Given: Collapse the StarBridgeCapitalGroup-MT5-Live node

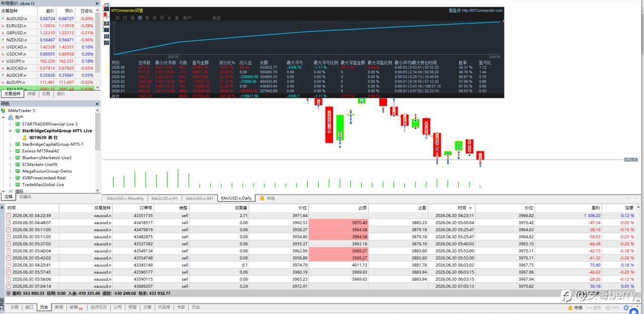Looking at the screenshot, I should tap(11, 131).
